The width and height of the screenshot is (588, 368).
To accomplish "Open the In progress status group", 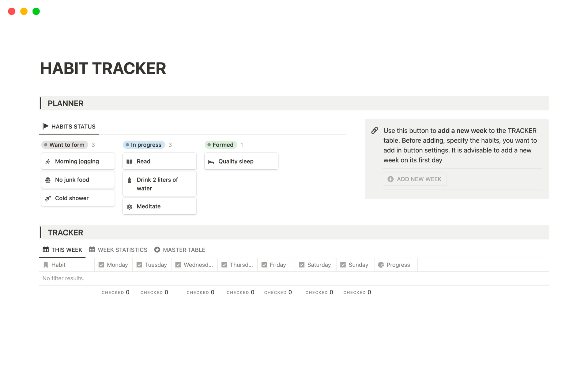I will [x=144, y=144].
